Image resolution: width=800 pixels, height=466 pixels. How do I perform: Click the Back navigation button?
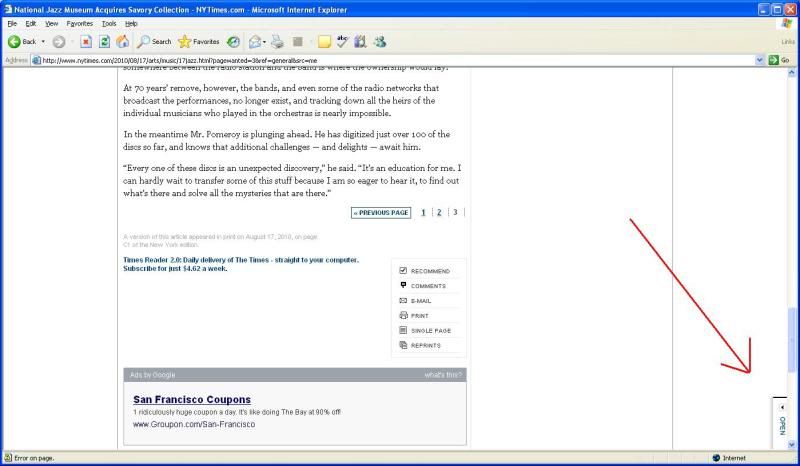tap(21, 42)
